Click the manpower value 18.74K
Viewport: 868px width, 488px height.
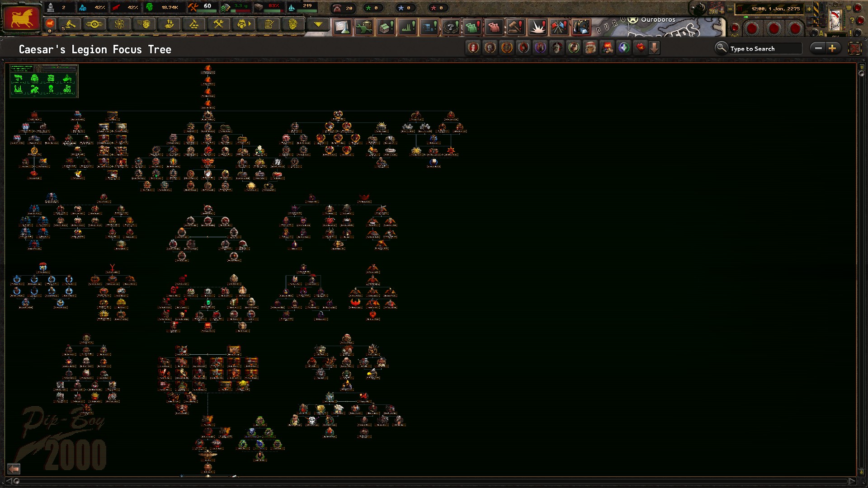[170, 8]
